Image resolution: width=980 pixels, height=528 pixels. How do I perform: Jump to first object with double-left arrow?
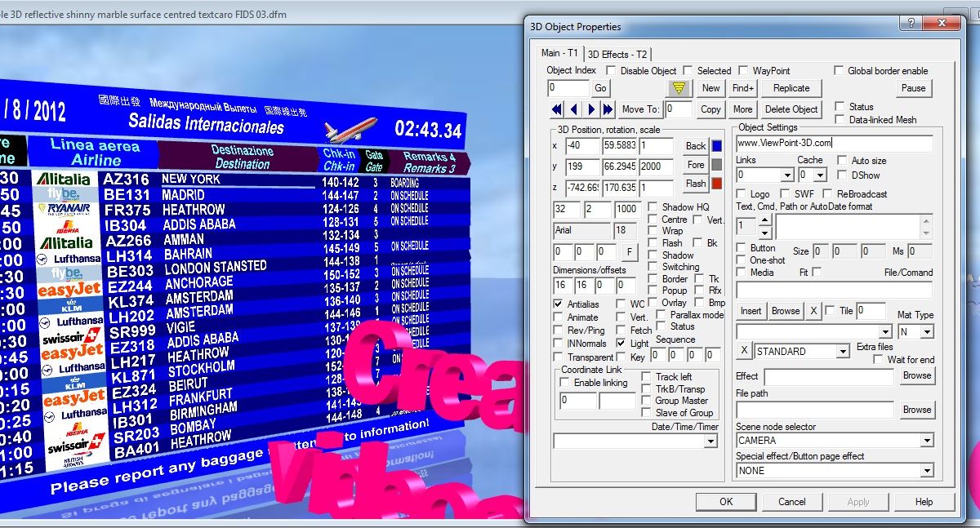557,109
